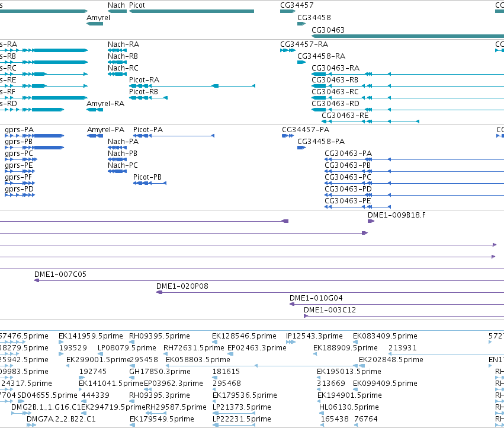Select the Amyrel-RA transcript
504x428 pixels.
click(95, 110)
